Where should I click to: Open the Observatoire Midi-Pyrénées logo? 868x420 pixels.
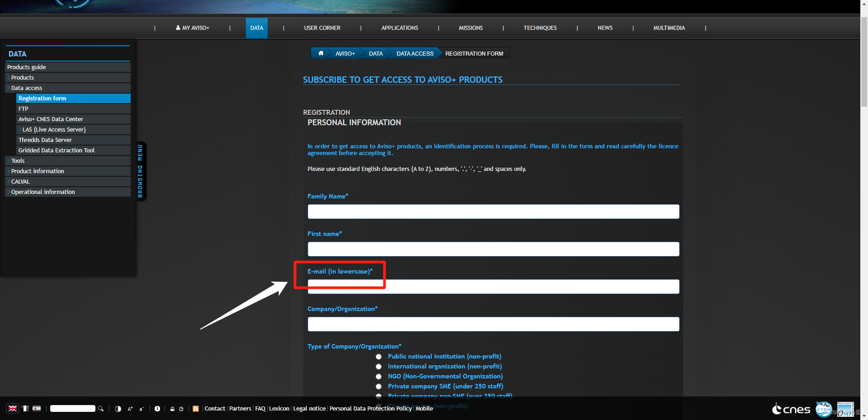[x=845, y=409]
